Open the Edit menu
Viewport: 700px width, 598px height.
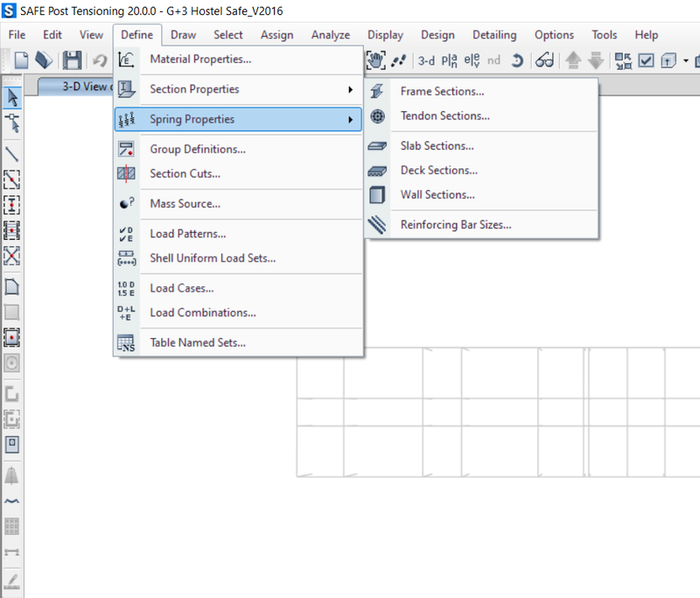(52, 35)
